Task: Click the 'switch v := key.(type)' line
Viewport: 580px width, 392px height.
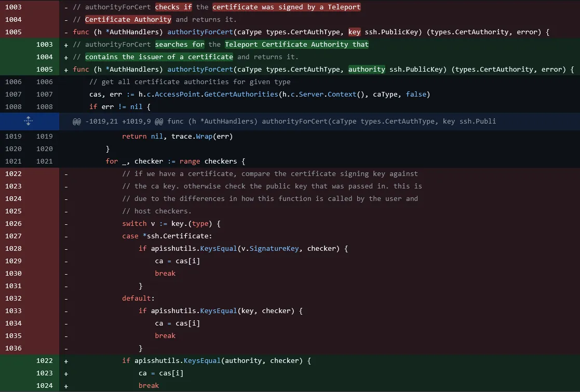Action: [171, 224]
